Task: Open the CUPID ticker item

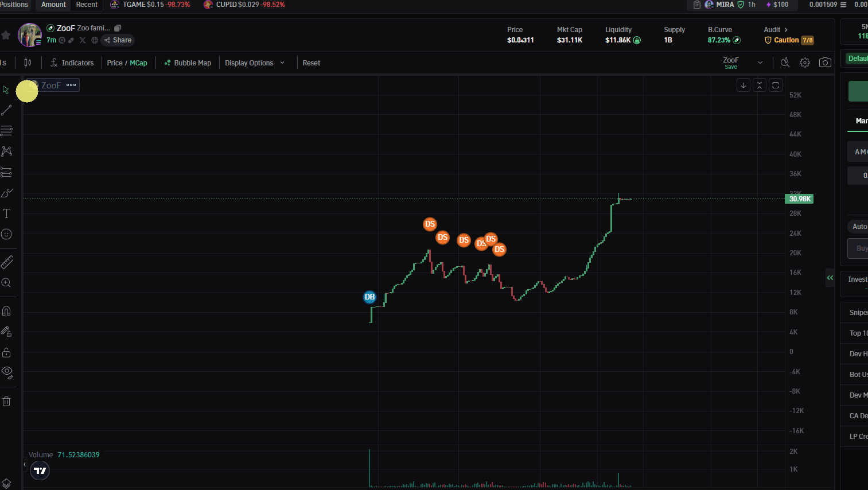Action: (x=244, y=5)
